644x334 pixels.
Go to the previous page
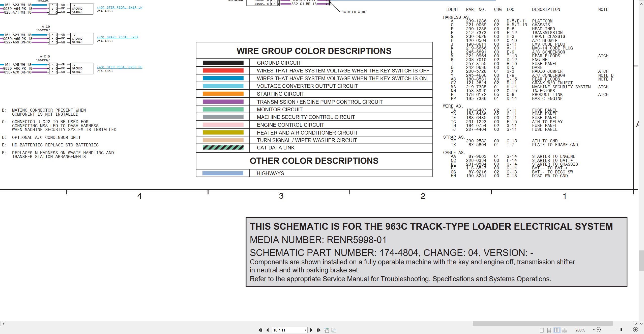[268, 330]
